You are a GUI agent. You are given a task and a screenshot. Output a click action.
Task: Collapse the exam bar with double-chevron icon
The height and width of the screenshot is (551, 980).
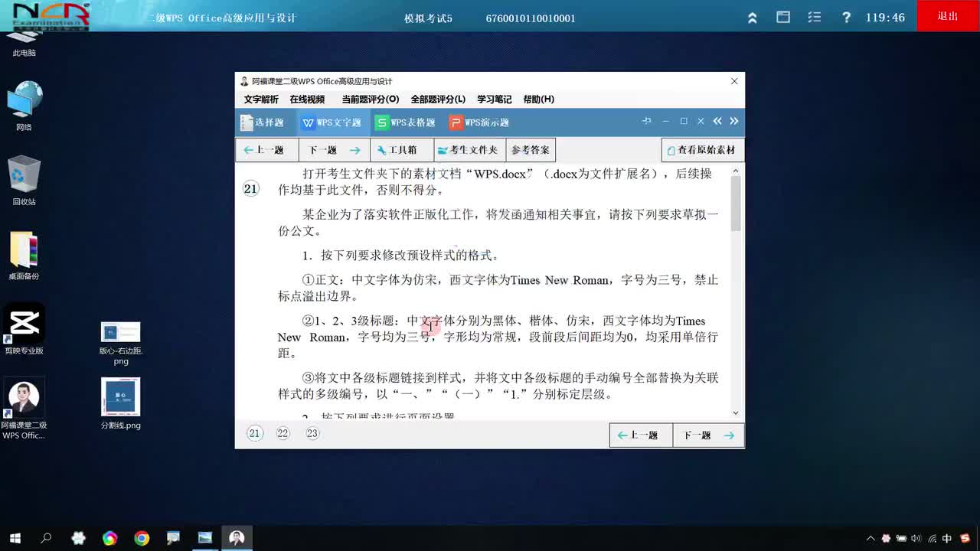(752, 18)
